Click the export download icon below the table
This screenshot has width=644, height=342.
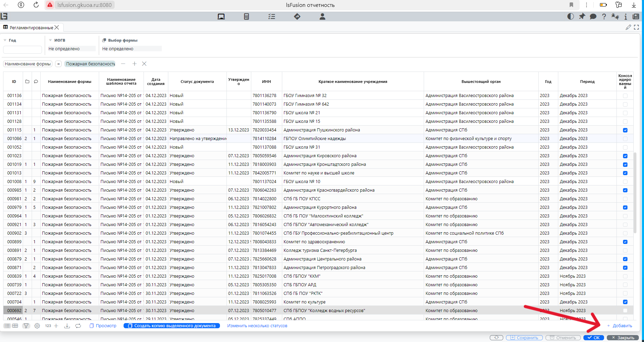67,326
